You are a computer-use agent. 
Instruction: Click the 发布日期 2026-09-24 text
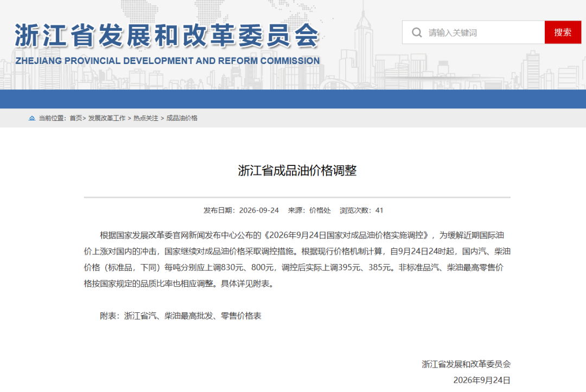(x=241, y=210)
